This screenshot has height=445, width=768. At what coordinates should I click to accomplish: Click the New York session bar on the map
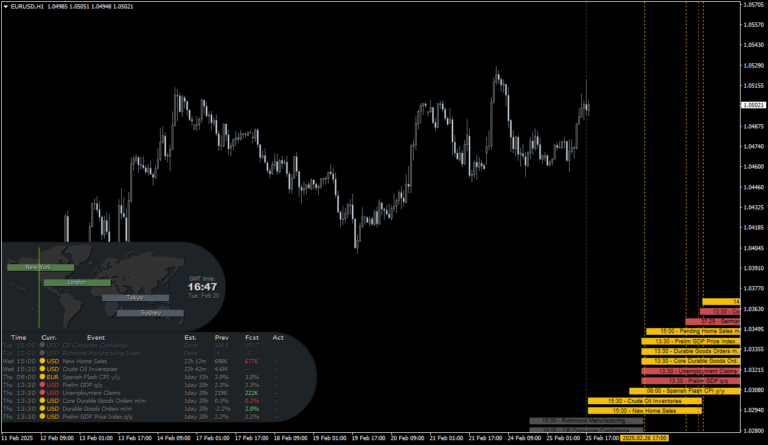40,267
